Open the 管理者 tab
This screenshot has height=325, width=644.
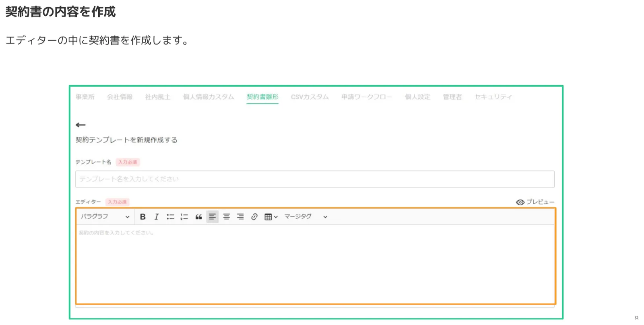pyautogui.click(x=452, y=97)
